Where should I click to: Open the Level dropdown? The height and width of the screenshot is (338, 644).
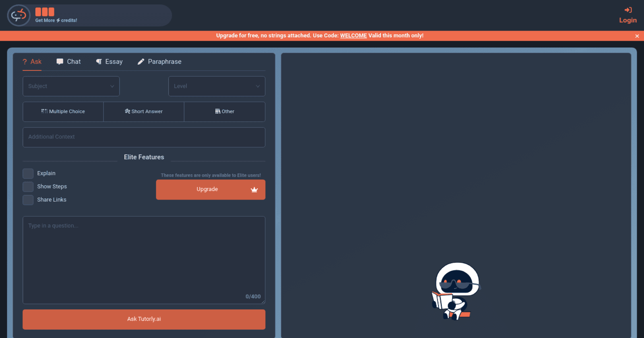217,86
